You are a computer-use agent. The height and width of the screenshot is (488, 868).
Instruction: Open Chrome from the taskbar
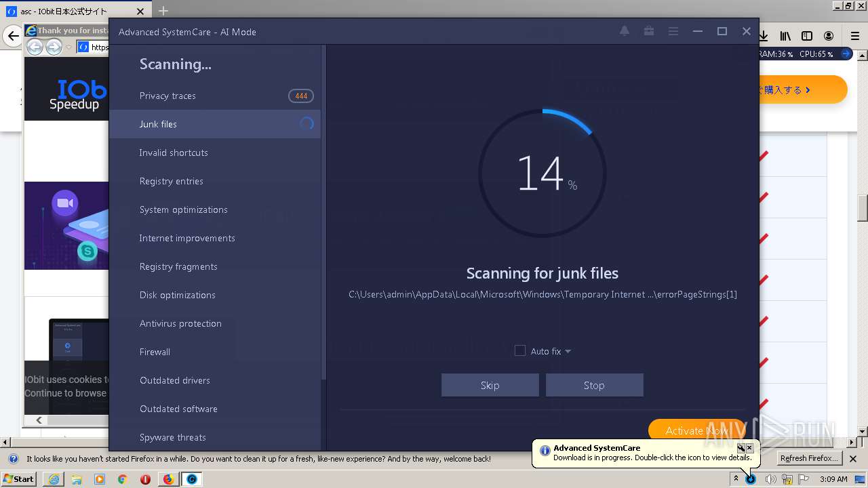click(x=122, y=479)
